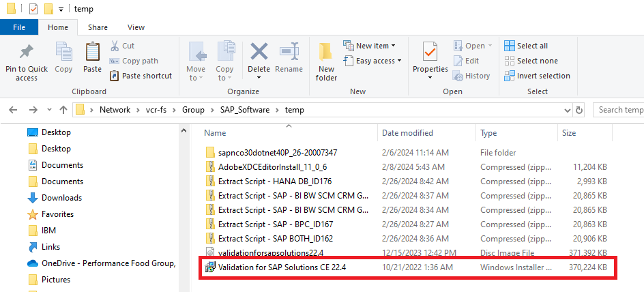644x292 pixels.
Task: Click the Downloads folder icon in sidebar
Action: [x=33, y=198]
